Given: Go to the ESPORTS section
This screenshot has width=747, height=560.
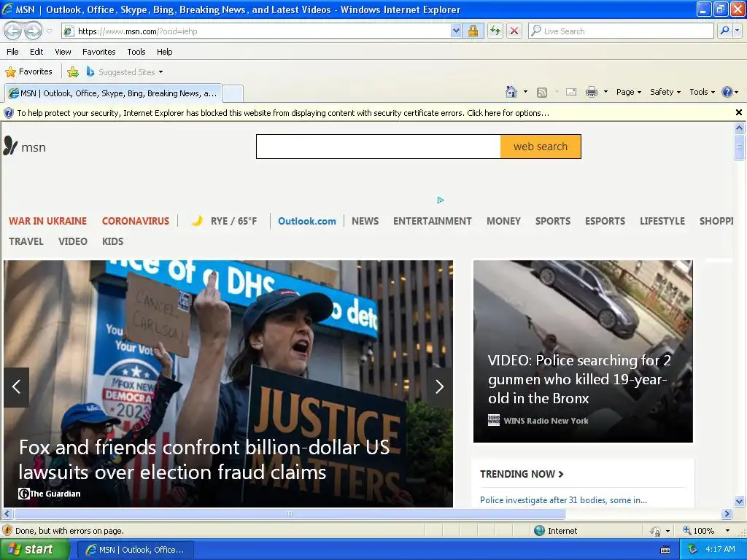Looking at the screenshot, I should tap(605, 221).
